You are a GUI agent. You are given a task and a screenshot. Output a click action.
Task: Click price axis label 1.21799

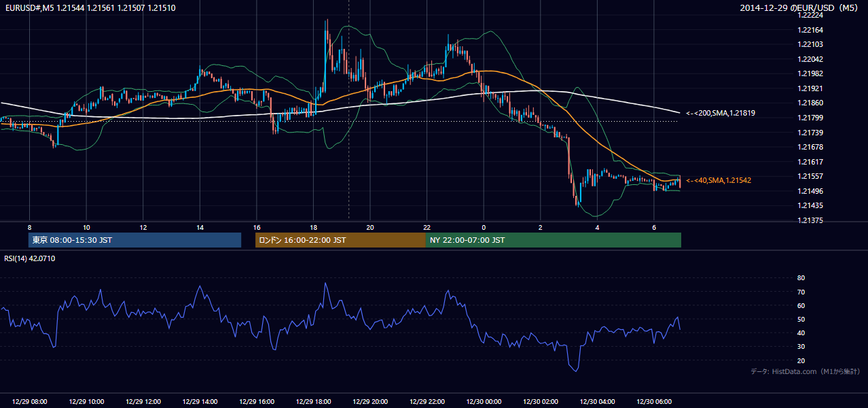(810, 118)
